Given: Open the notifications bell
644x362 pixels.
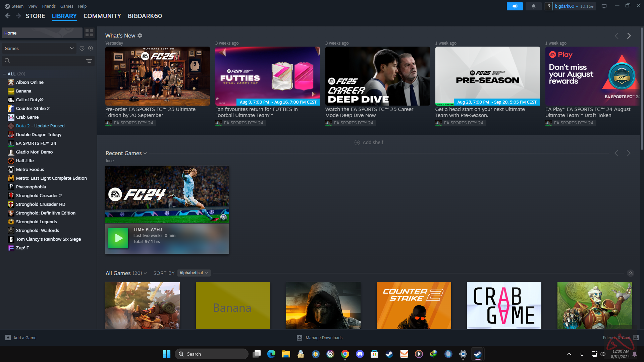Looking at the screenshot, I should pos(533,6).
